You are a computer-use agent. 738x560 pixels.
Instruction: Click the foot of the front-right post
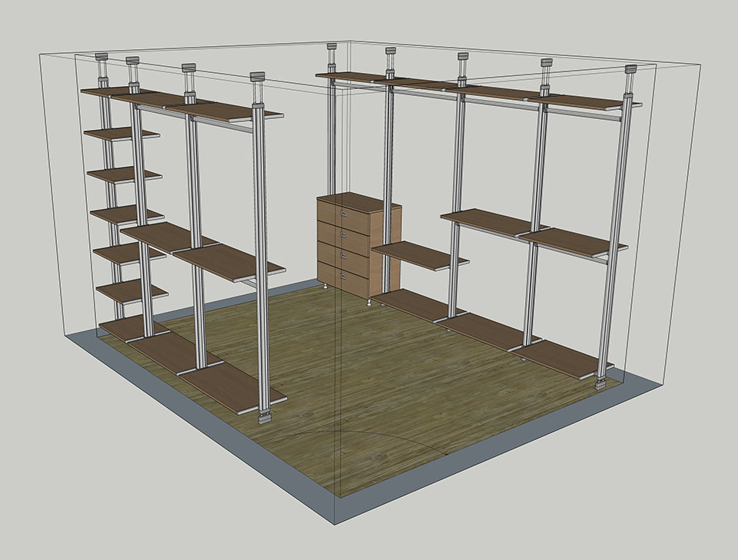600,381
